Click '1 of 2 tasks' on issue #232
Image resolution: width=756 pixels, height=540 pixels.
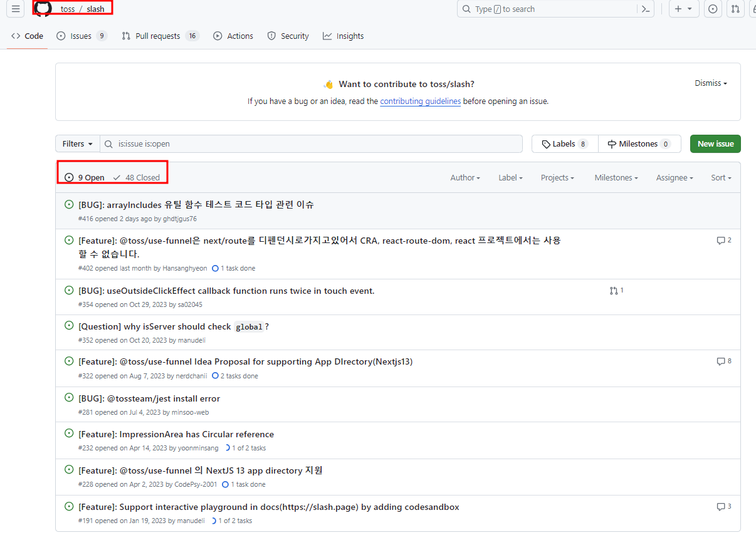(x=245, y=448)
